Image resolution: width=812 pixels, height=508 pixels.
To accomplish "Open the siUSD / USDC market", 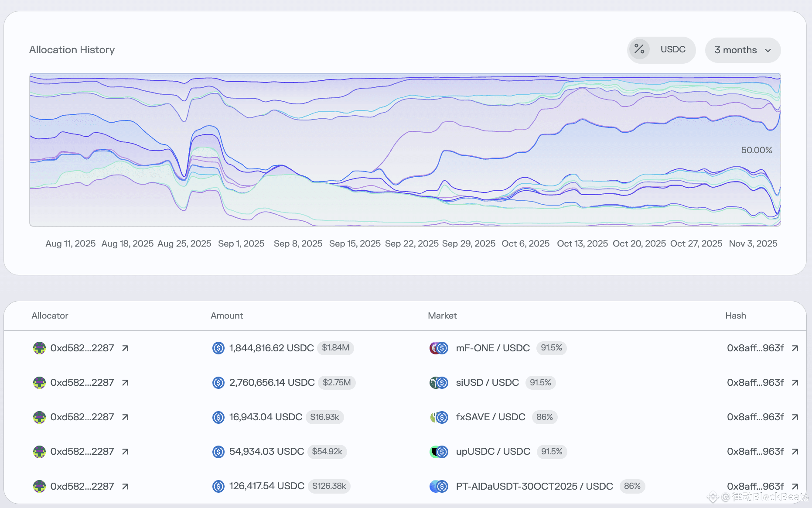I will click(x=487, y=383).
